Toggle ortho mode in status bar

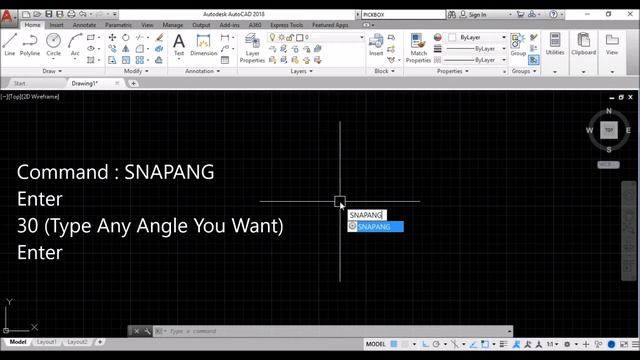click(425, 344)
